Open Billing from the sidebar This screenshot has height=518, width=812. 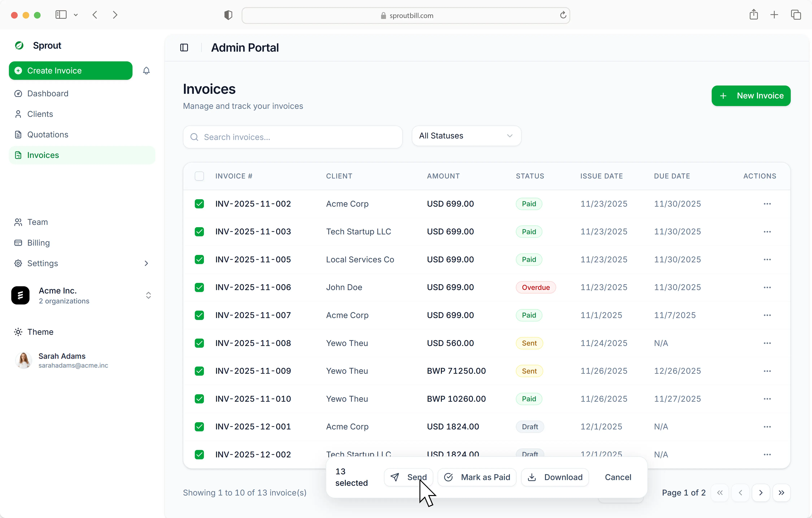pos(38,243)
